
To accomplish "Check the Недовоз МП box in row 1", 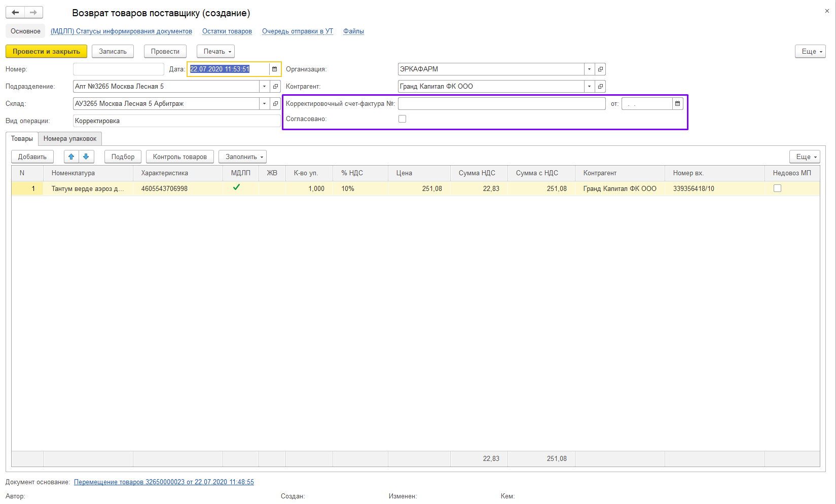I will point(777,188).
